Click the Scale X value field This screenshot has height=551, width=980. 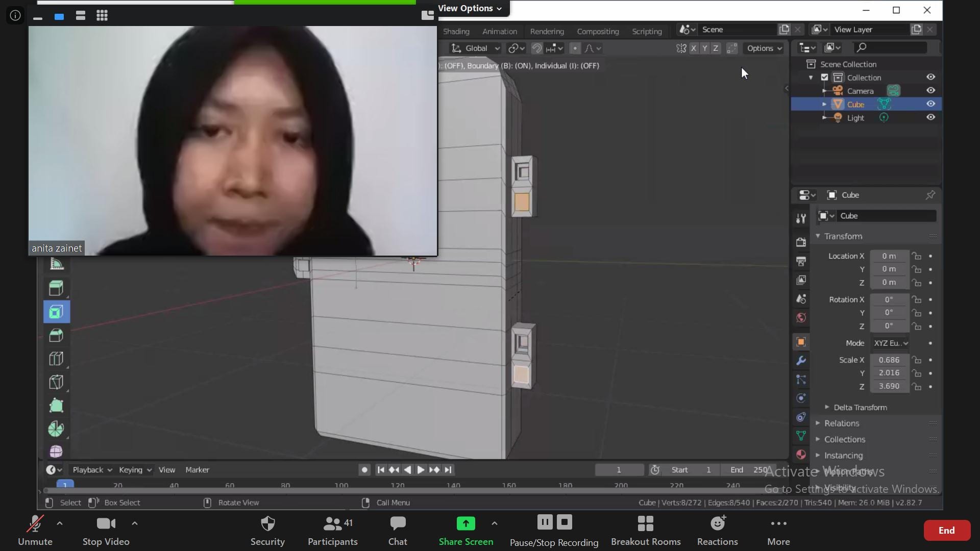click(889, 360)
